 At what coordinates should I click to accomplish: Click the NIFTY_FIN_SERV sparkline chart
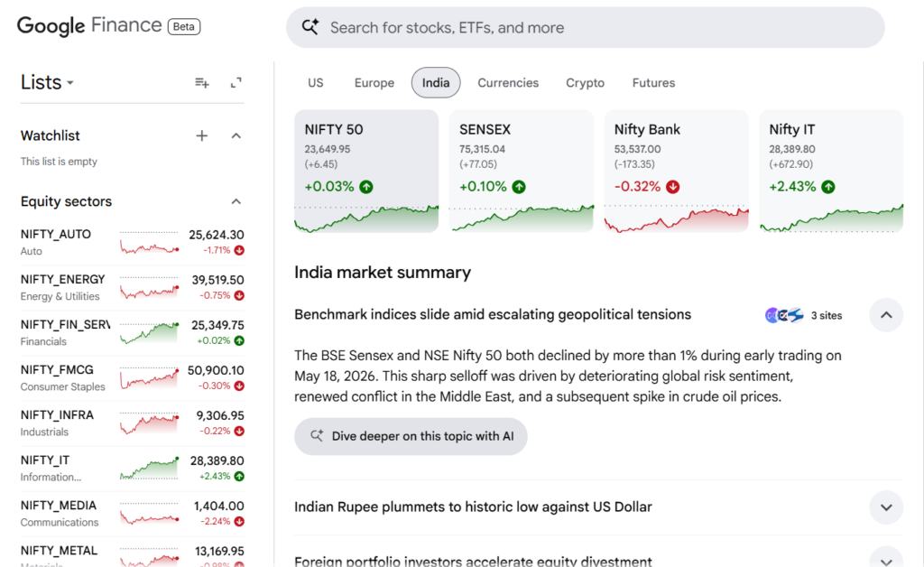point(149,333)
